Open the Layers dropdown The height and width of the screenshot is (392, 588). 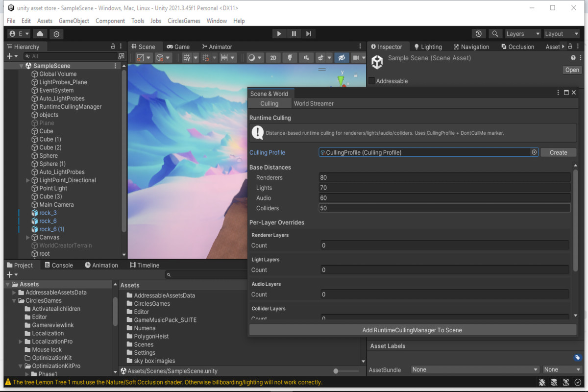[522, 34]
